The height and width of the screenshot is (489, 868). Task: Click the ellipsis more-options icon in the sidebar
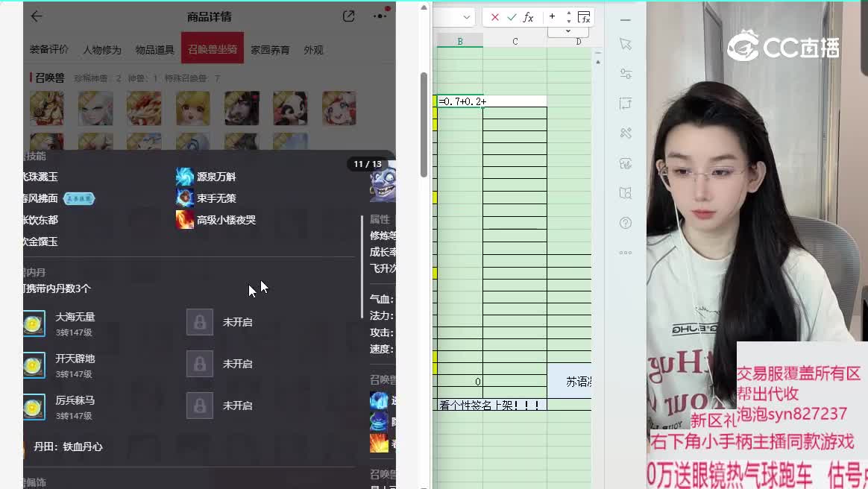[x=625, y=252]
